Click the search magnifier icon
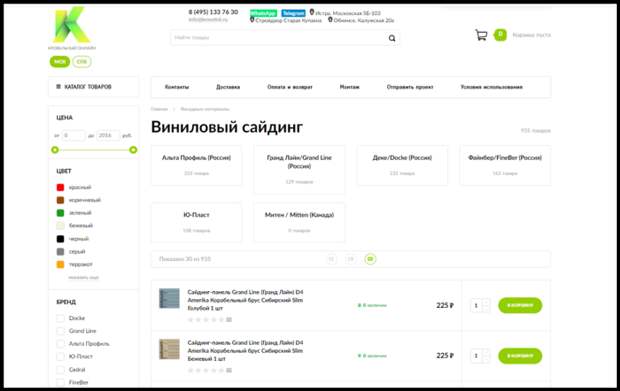This screenshot has width=620, height=391. pos(391,38)
